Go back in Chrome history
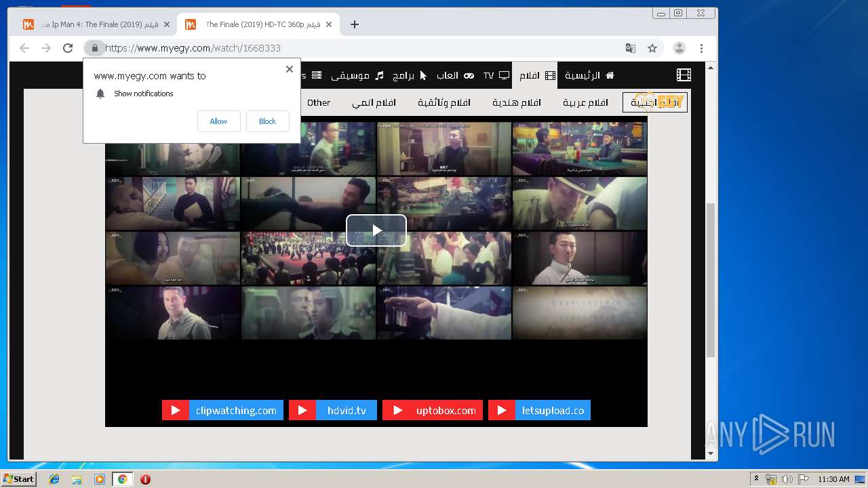The image size is (868, 488). [x=24, y=48]
